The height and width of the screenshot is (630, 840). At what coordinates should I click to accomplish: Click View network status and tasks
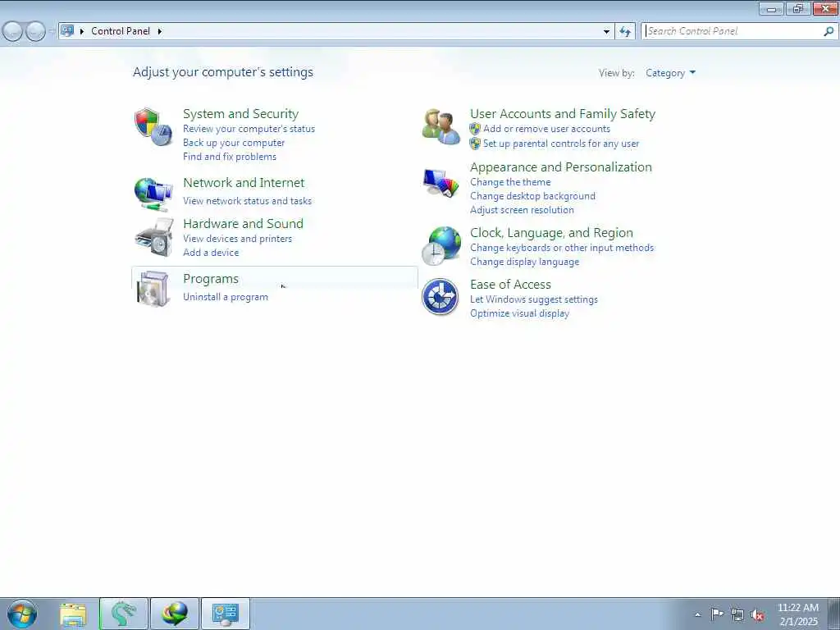[247, 201]
